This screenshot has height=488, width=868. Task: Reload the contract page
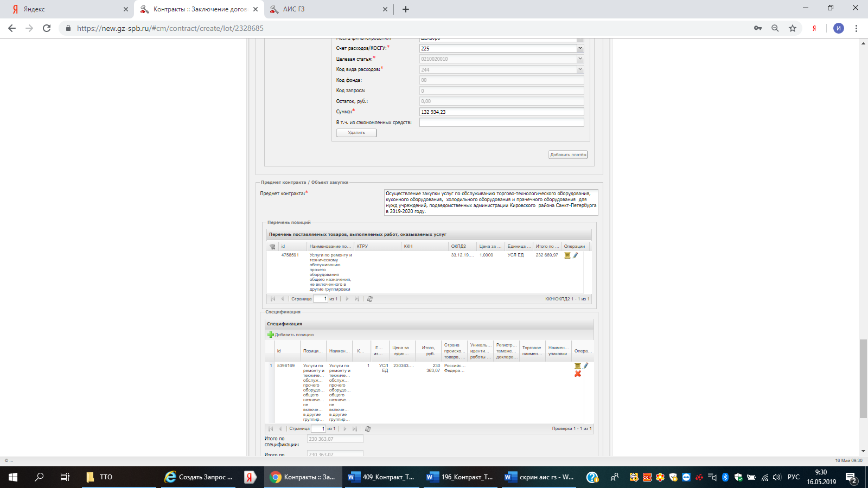point(47,28)
